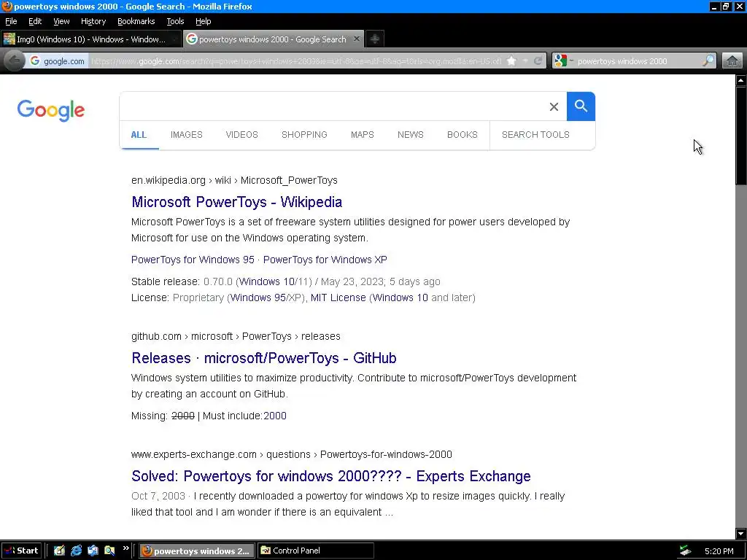Switch to the Img0 (Windows 10) tab
This screenshot has height=560, width=747.
point(90,39)
